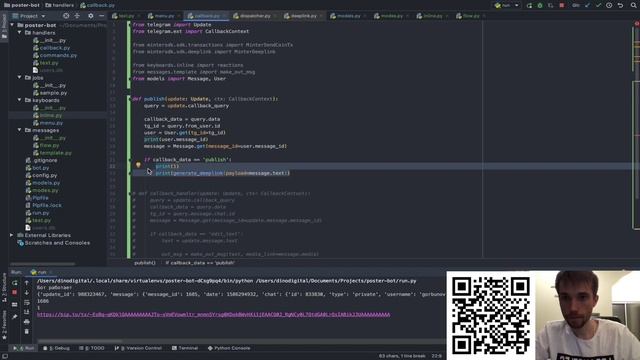Viewport: 640px width, 360px height.
Task: Open the Version Control tool window
Action: (x=138, y=348)
